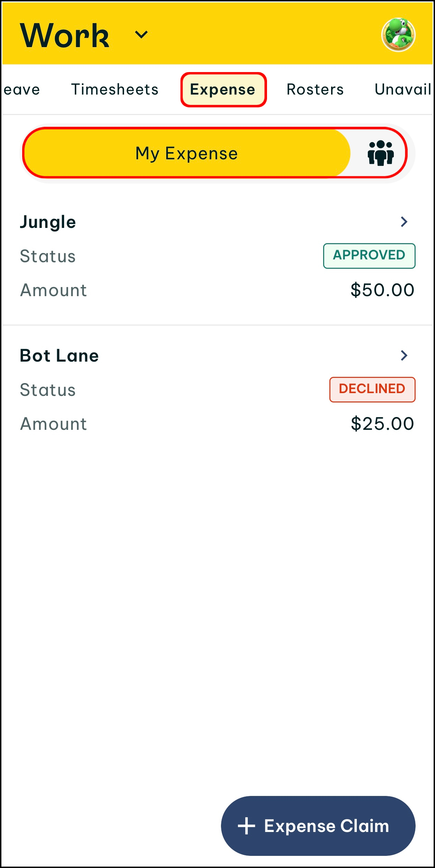
Task: Open the Unavailability tab at right edge
Action: (x=403, y=89)
